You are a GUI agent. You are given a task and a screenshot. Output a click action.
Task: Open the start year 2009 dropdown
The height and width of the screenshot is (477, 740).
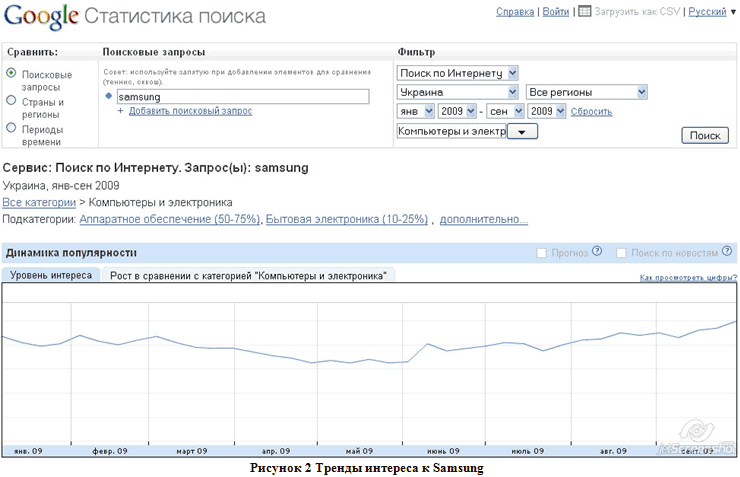pos(457,111)
